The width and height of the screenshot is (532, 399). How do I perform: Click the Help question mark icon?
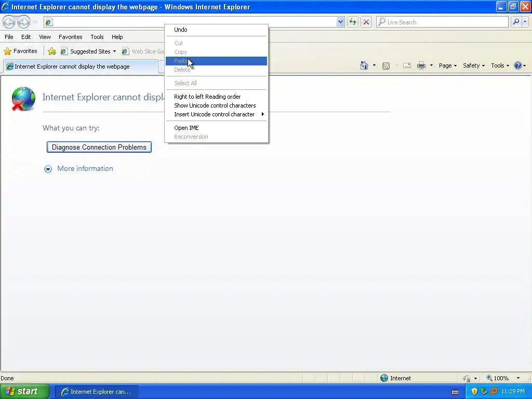tap(518, 65)
